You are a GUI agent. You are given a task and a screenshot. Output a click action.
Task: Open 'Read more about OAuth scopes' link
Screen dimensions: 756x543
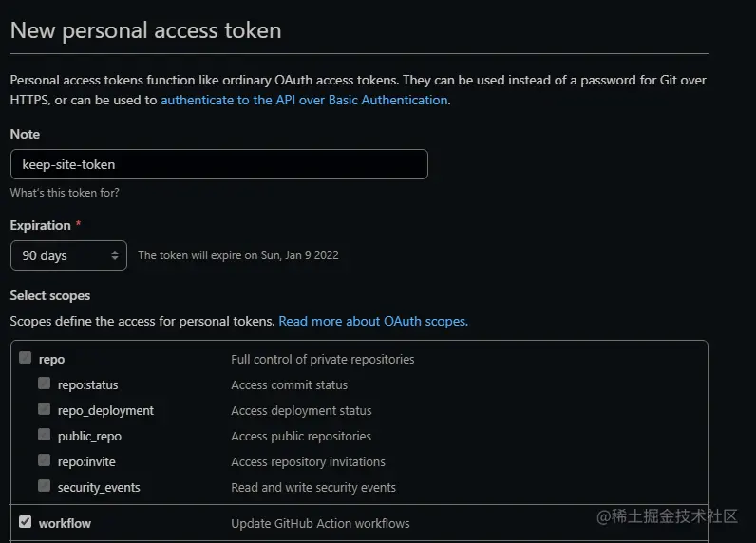point(372,321)
